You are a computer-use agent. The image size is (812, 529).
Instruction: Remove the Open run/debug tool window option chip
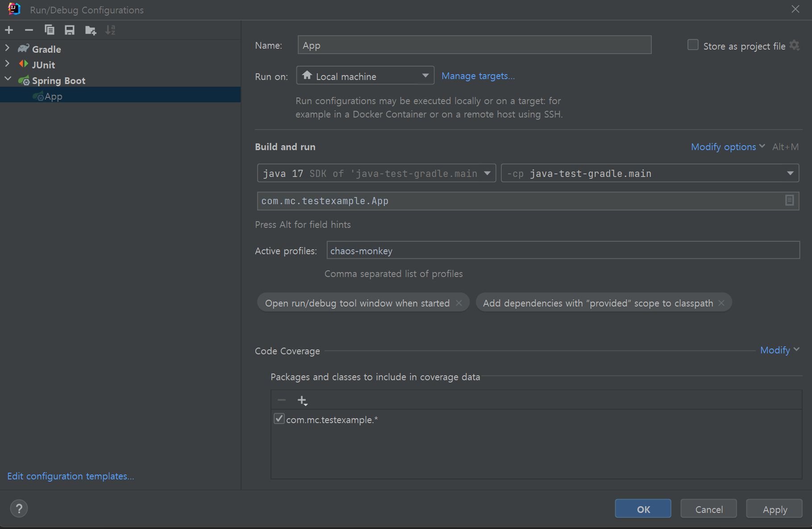459,303
